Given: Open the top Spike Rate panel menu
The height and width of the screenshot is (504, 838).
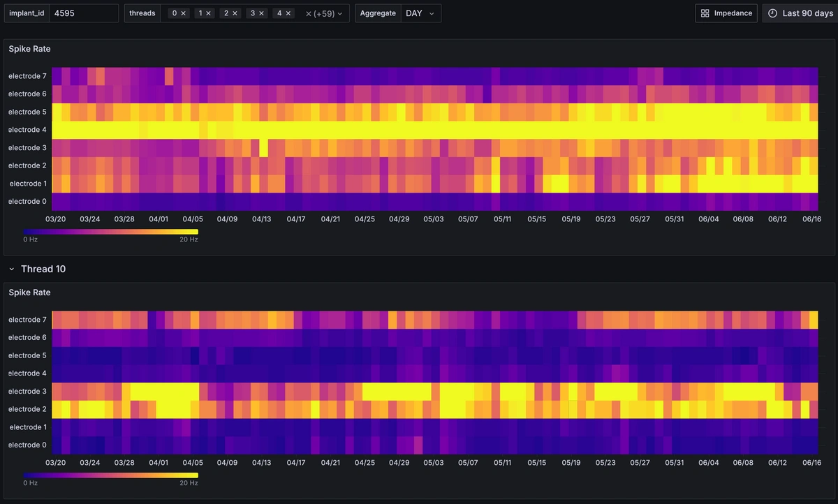Looking at the screenshot, I should 824,49.
